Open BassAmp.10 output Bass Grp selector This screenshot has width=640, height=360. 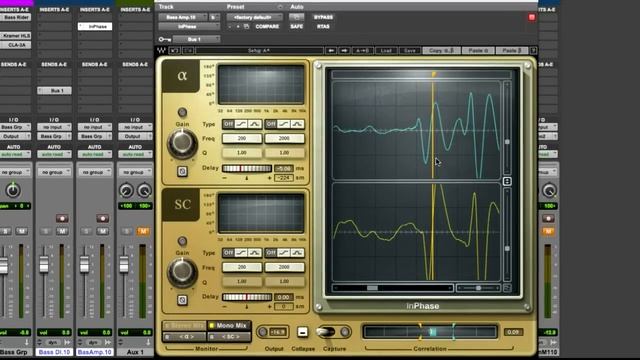[94, 136]
